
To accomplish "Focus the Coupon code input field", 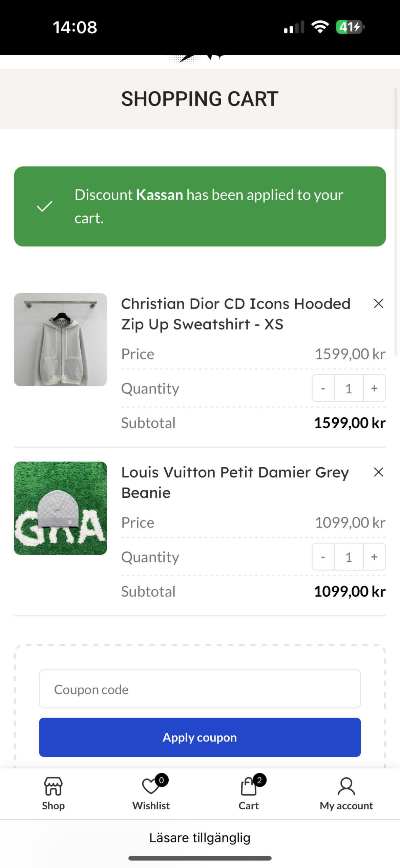I will [200, 689].
